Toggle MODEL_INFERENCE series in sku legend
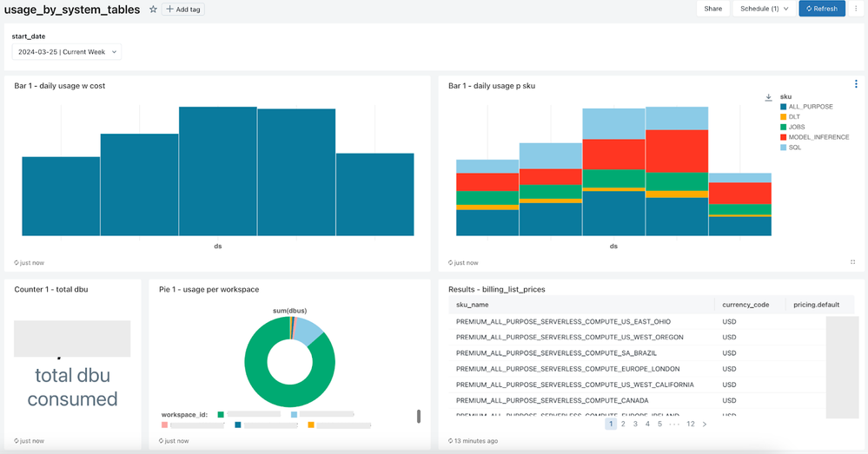This screenshot has width=868, height=454. (x=818, y=137)
